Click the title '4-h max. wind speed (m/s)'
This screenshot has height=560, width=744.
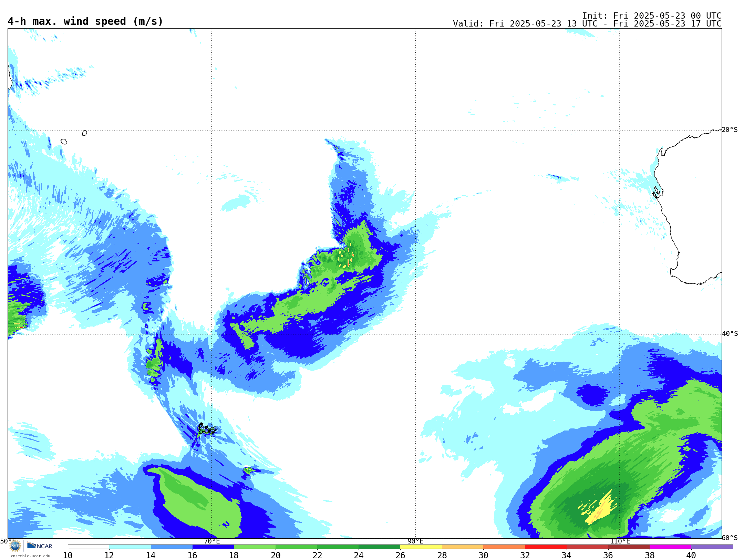click(85, 21)
